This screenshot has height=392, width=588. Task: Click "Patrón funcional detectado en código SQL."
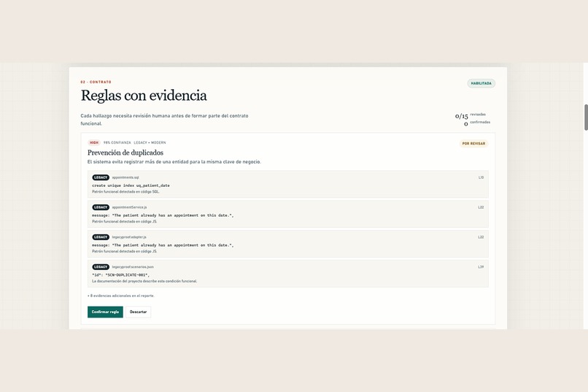(x=125, y=192)
